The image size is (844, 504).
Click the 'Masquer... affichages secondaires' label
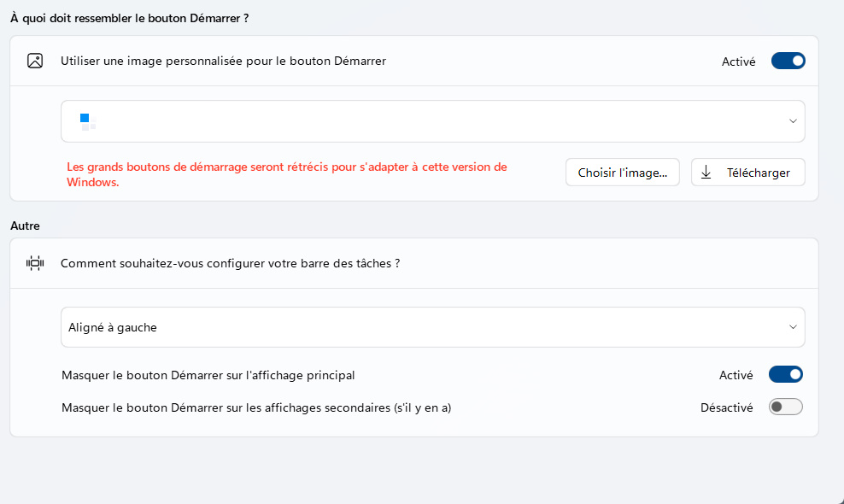[256, 407]
